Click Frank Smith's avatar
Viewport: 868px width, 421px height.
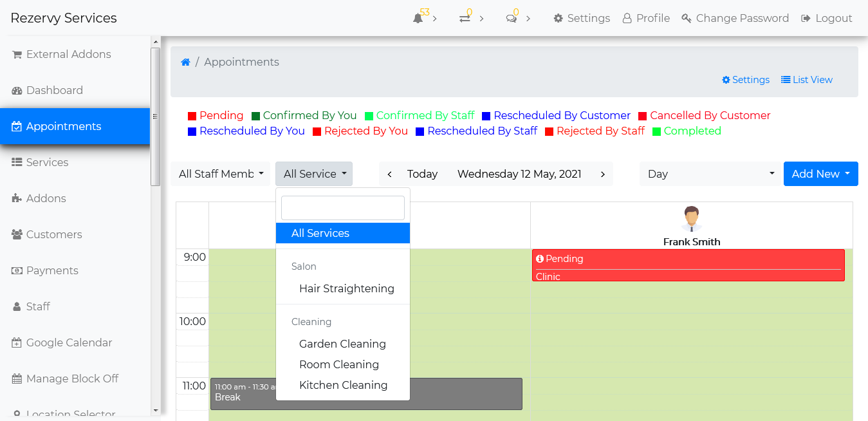pyautogui.click(x=692, y=219)
